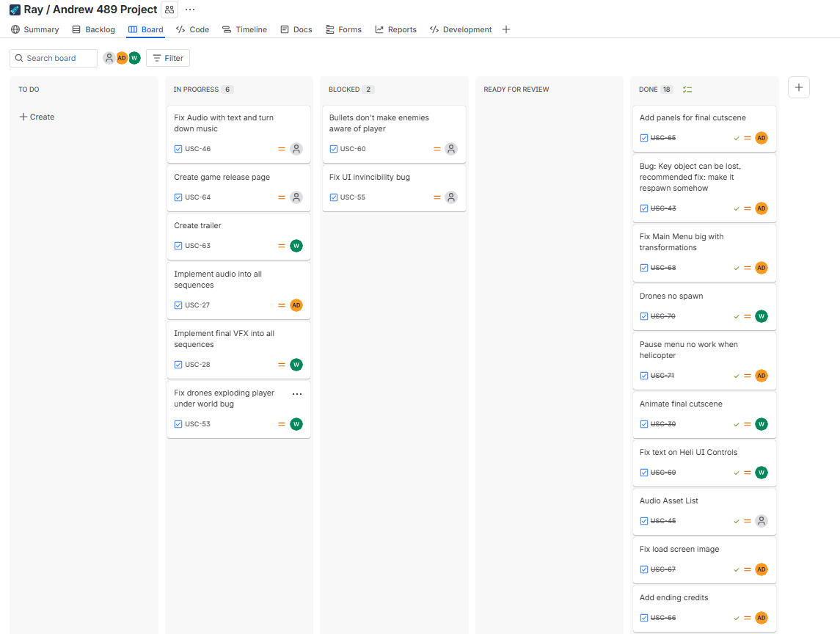
Task: Open struck-through USC-70 issue link
Action: [662, 316]
